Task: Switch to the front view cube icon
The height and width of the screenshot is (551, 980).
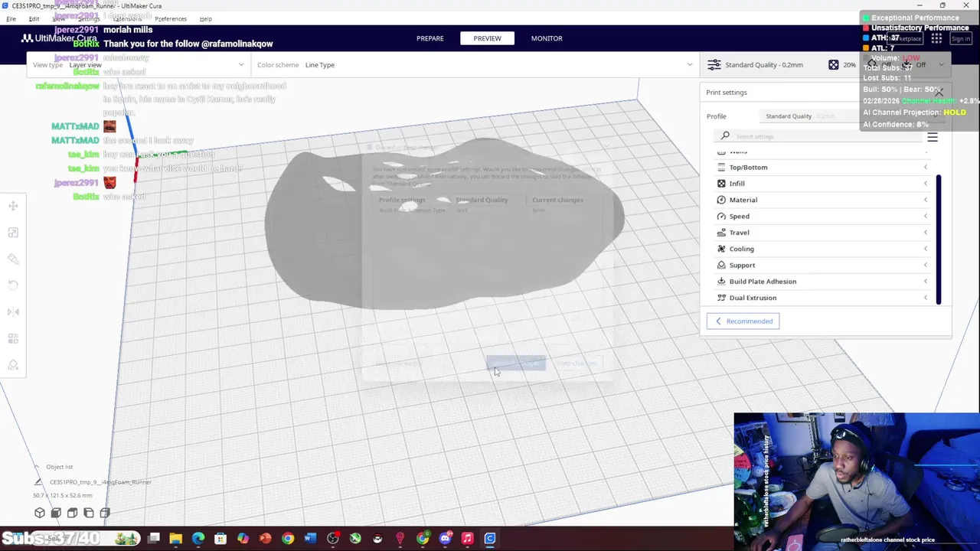Action: (x=56, y=513)
